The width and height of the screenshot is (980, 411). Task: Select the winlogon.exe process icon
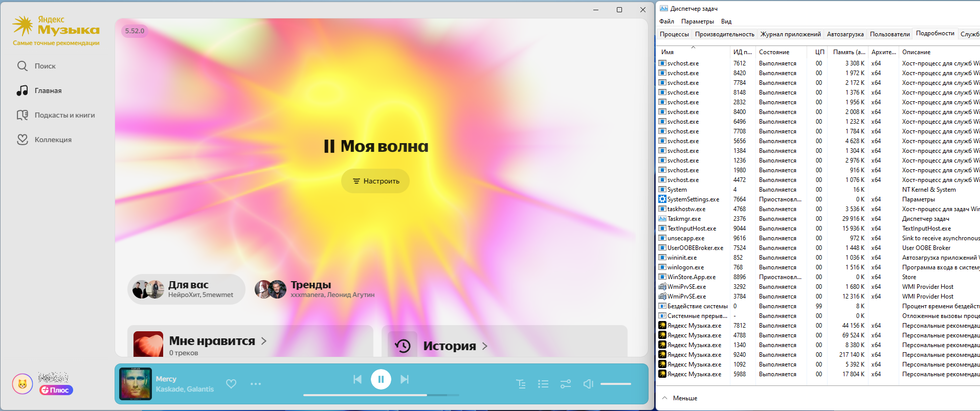click(x=662, y=267)
